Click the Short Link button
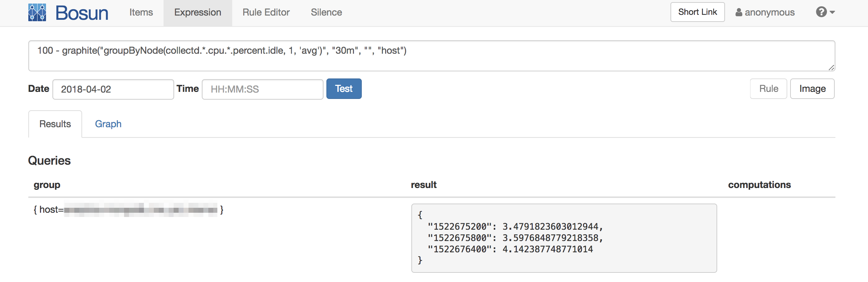This screenshot has height=282, width=868. [697, 12]
